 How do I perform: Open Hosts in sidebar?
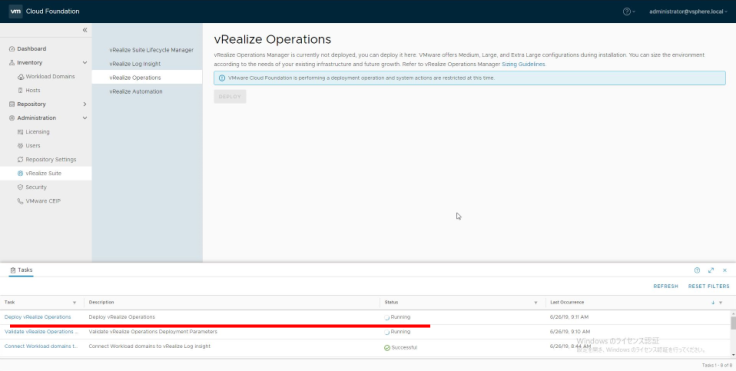[33, 90]
